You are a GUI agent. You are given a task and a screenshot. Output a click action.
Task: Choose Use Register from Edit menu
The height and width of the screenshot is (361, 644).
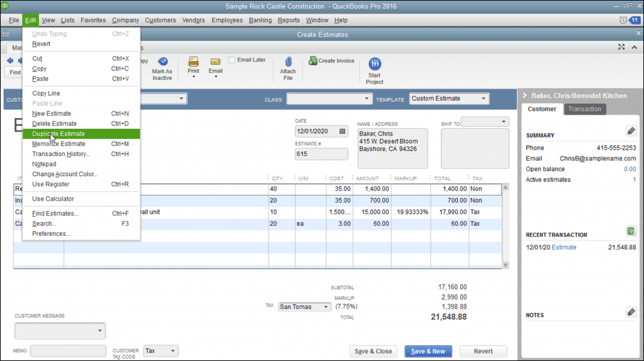pos(81,184)
